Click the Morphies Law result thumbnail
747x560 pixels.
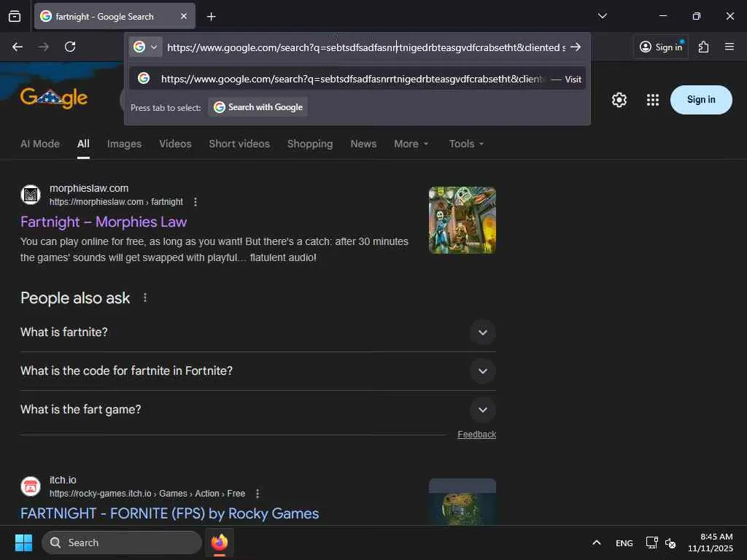point(462,220)
